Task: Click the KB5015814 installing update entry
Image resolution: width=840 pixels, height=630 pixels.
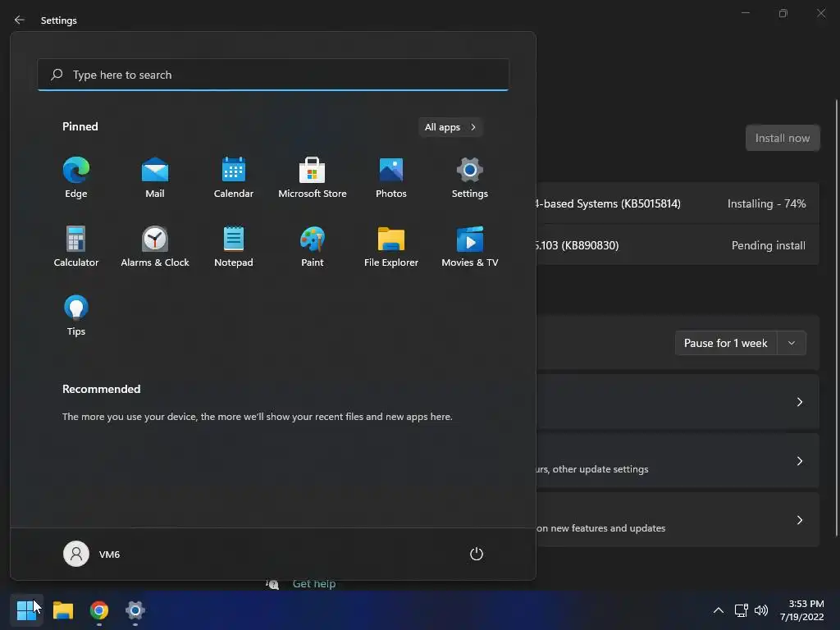Action: click(x=678, y=203)
